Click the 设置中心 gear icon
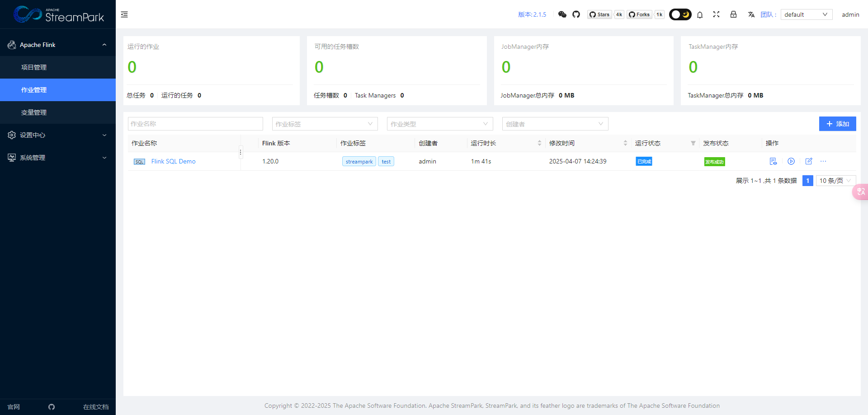 pyautogui.click(x=12, y=135)
